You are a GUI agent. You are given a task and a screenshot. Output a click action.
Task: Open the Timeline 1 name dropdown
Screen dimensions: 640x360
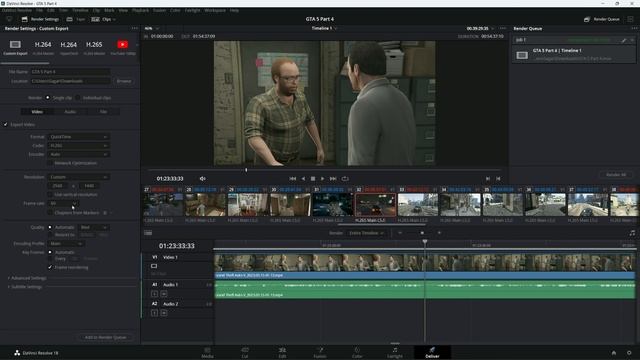324,29
